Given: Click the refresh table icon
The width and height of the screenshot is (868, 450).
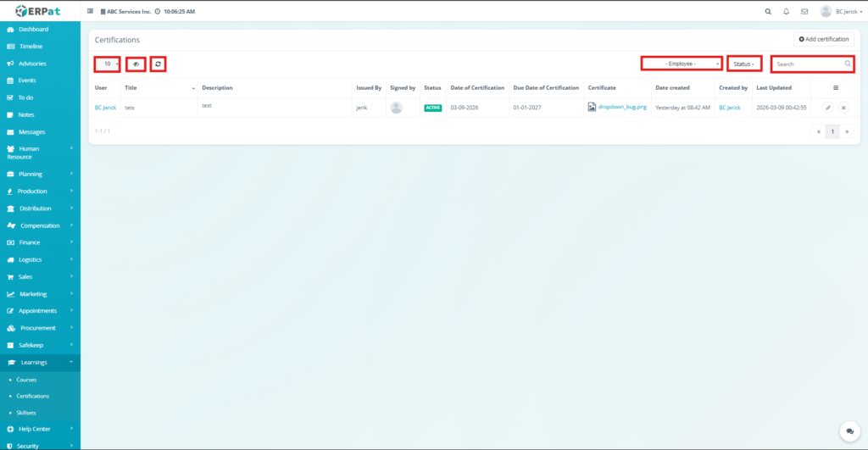Looking at the screenshot, I should (158, 64).
